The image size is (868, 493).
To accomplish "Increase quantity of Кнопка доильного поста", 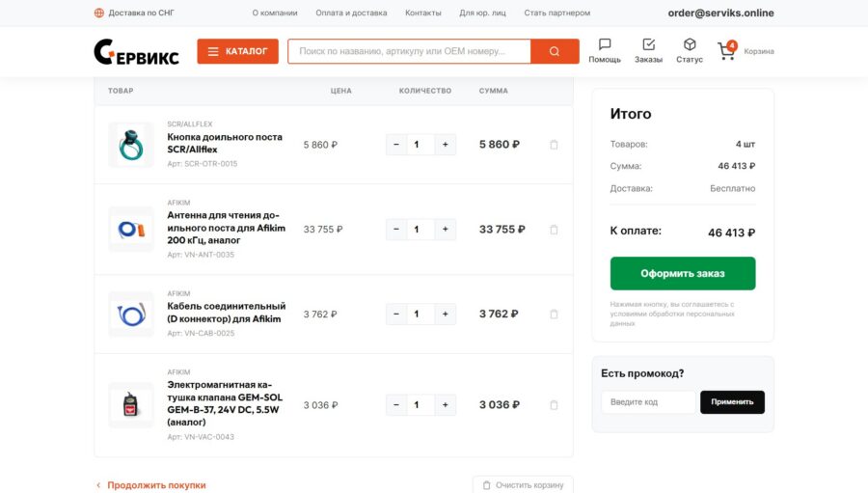I will point(445,145).
